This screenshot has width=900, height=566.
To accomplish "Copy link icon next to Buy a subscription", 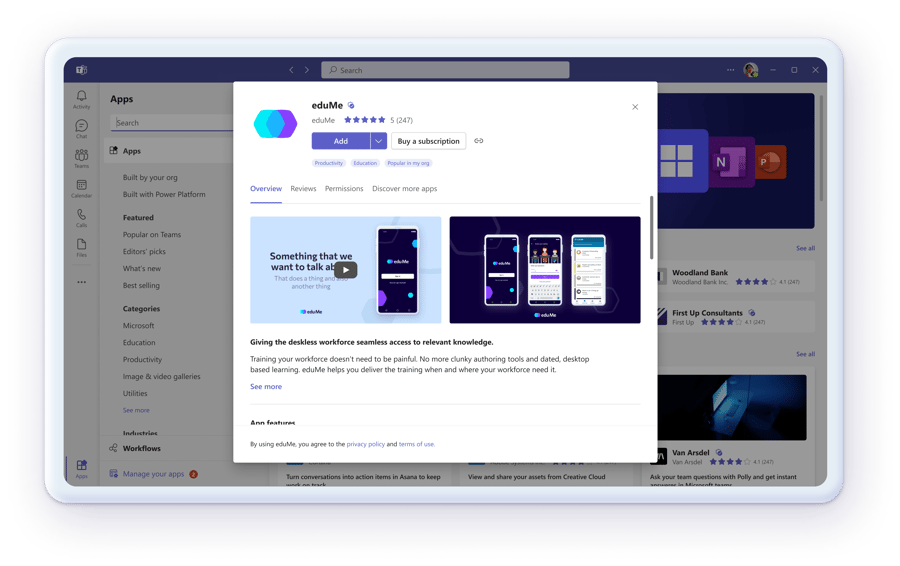I will tap(479, 141).
